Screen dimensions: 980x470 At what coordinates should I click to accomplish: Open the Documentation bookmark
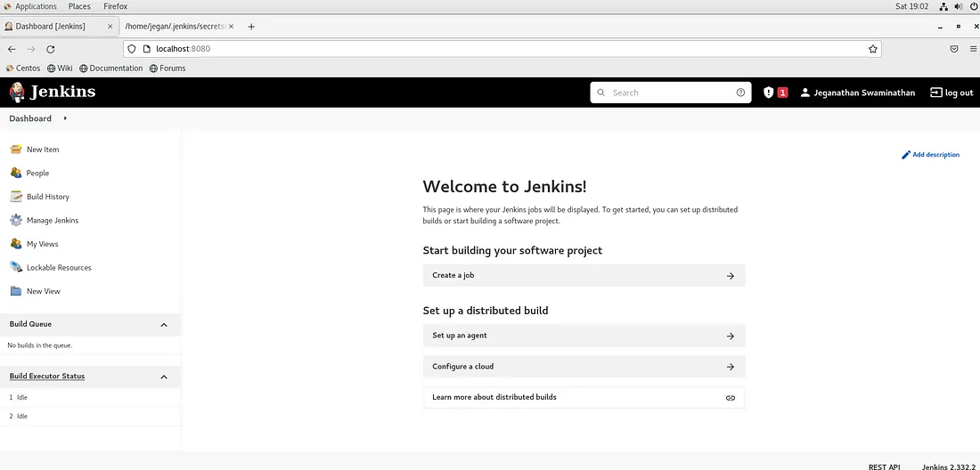(110, 68)
